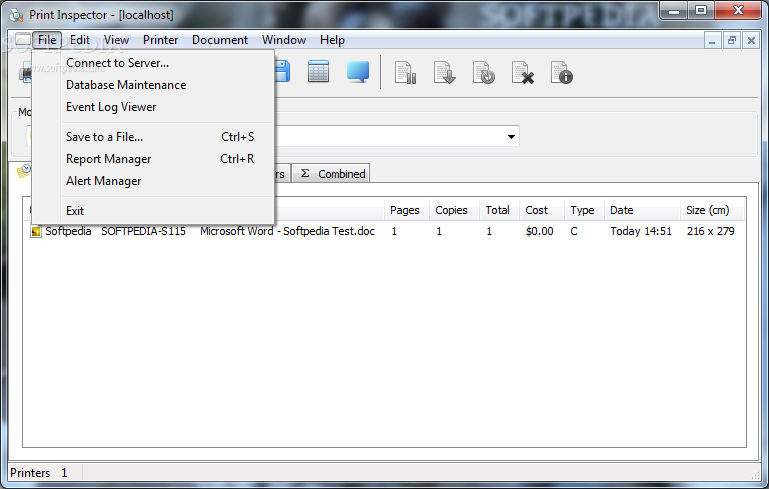Click the yellow job icon beside Softpedia row

(x=35, y=232)
